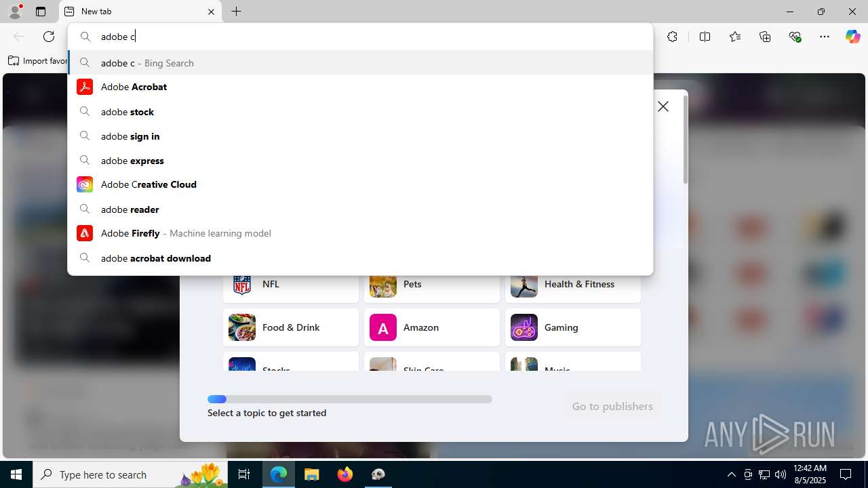This screenshot has height=488, width=868.
Task: Open the volume control tray icon
Action: tap(781, 474)
